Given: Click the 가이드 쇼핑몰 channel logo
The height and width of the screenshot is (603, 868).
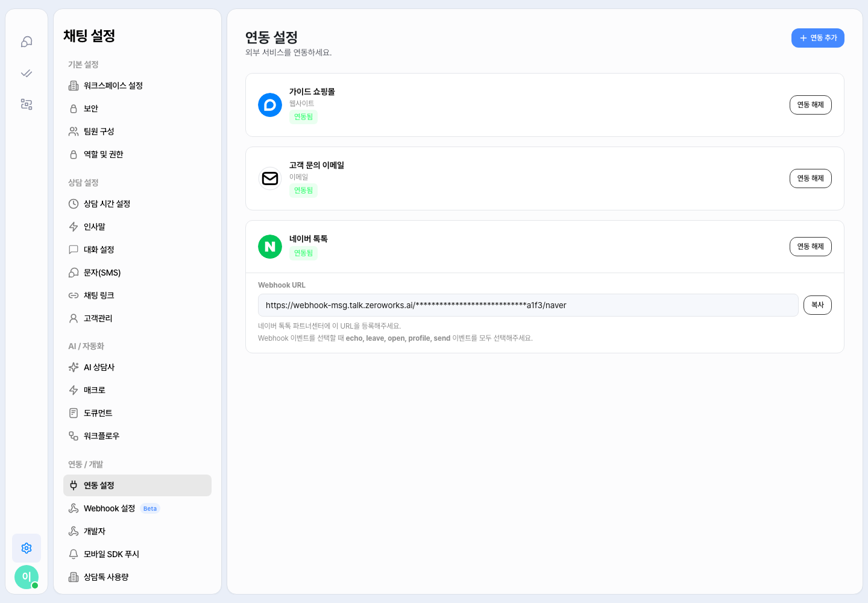Looking at the screenshot, I should click(x=270, y=105).
